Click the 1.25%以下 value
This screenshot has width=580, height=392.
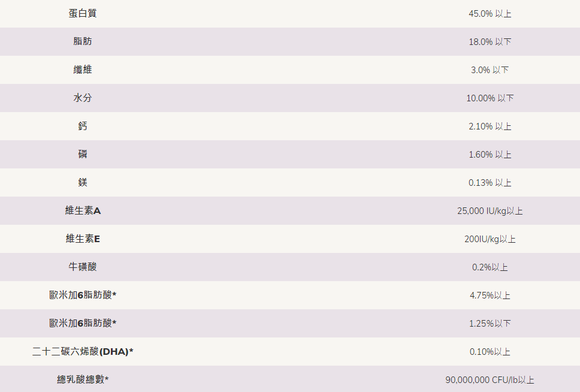[x=490, y=324]
